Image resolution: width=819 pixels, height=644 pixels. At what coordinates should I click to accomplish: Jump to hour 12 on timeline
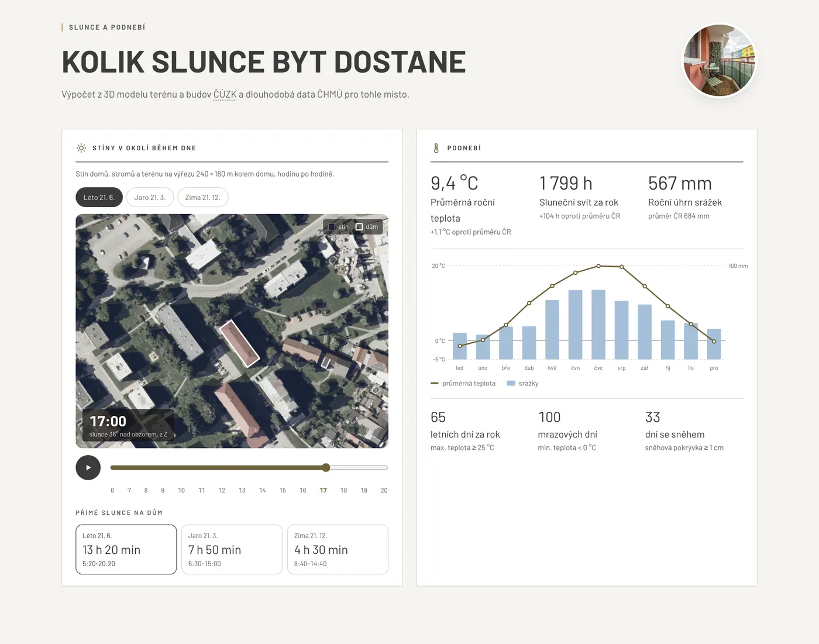click(222, 490)
